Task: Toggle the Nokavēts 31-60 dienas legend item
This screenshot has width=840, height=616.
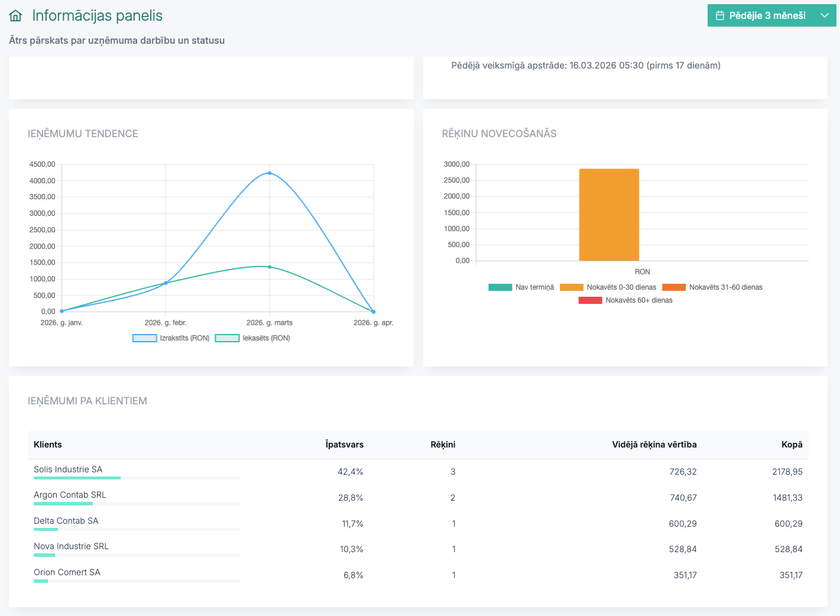Action: pyautogui.click(x=712, y=287)
